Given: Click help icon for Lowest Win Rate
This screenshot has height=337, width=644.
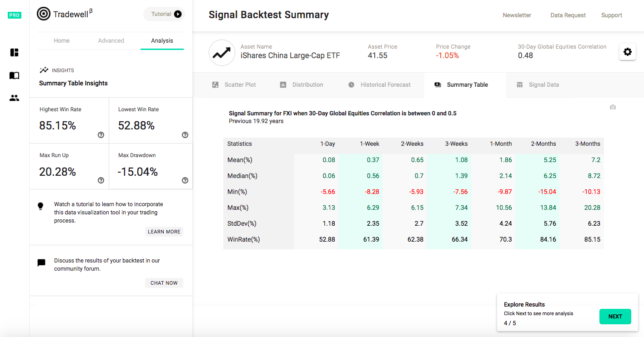Looking at the screenshot, I should [x=185, y=135].
